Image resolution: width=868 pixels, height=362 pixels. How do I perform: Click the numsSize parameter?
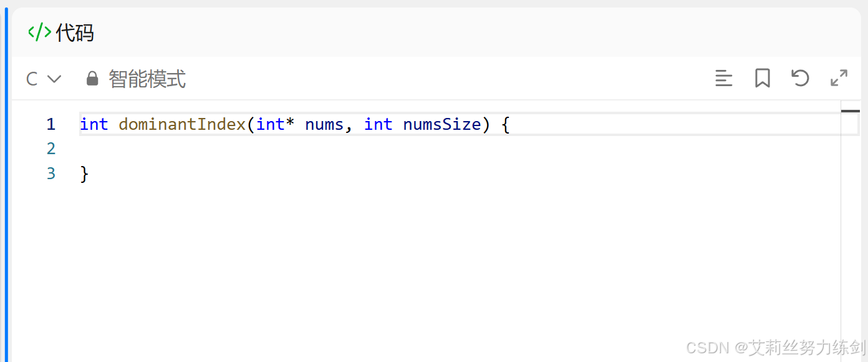(442, 124)
